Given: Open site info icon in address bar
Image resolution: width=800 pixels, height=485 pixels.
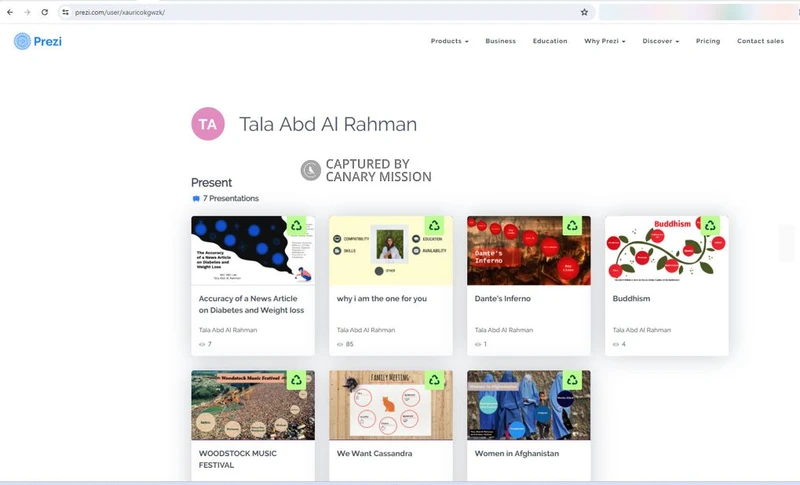Looking at the screenshot, I should coord(65,12).
